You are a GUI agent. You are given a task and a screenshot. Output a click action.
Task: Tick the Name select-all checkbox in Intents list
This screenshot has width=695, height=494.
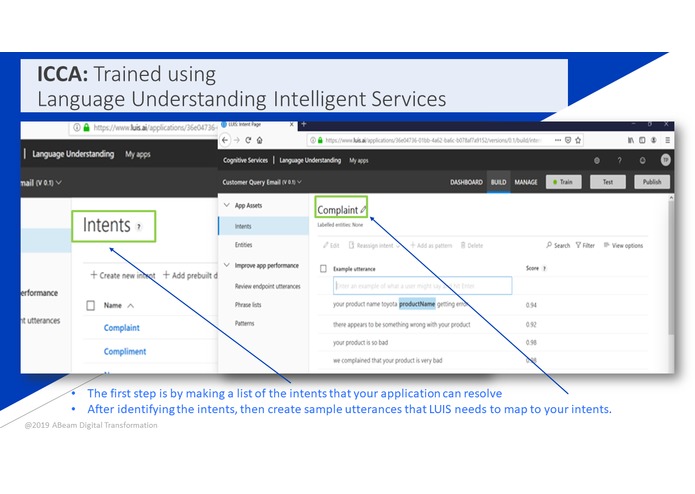point(90,305)
